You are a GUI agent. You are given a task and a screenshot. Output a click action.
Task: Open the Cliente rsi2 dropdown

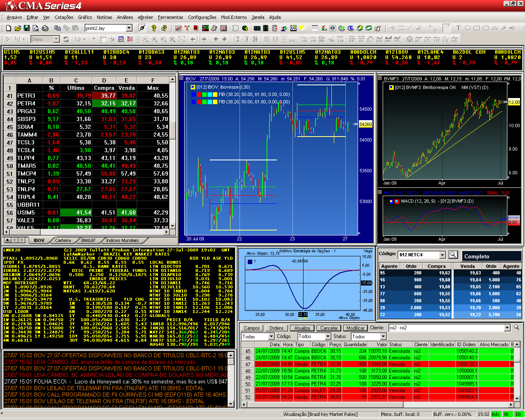(507, 328)
